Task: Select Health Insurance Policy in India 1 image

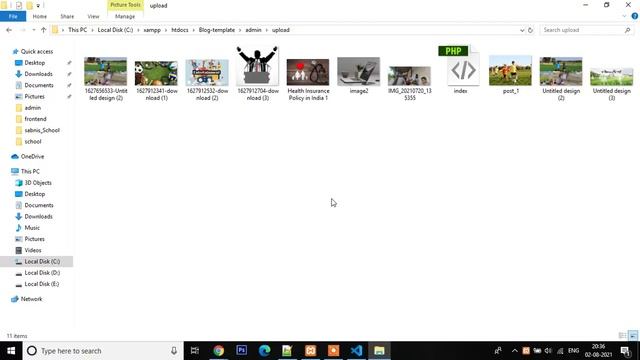Action: pyautogui.click(x=308, y=80)
